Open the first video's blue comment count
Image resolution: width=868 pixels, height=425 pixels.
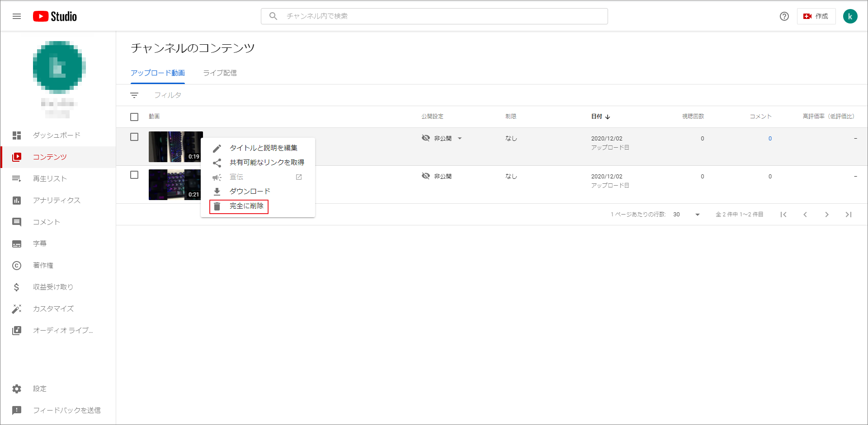click(x=770, y=139)
